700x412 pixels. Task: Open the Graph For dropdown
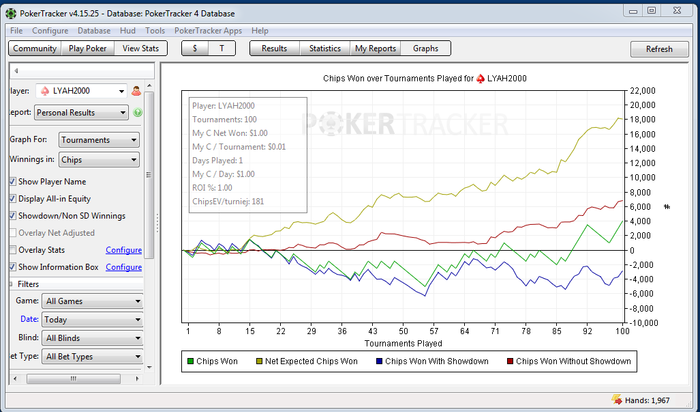tap(99, 140)
